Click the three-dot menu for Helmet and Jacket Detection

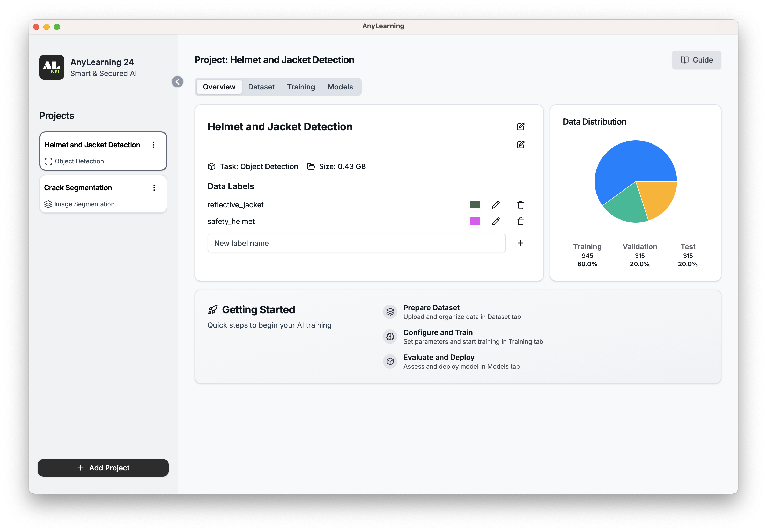click(154, 144)
